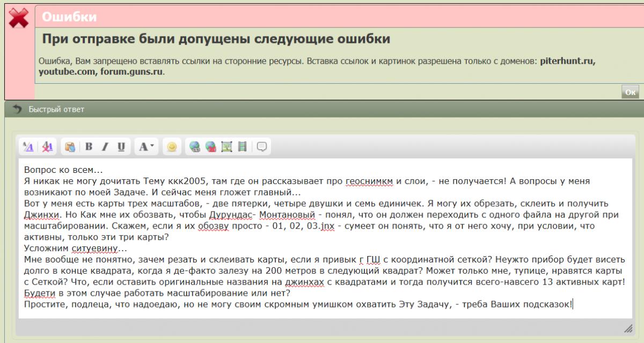Click the insert quote bubble icon
This screenshot has height=343, width=644.
click(x=262, y=147)
